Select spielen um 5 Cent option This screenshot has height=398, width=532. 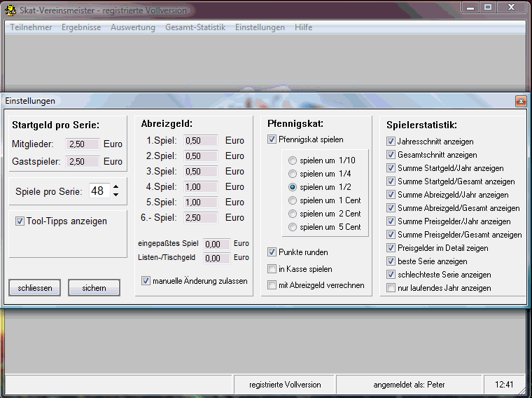(x=293, y=227)
